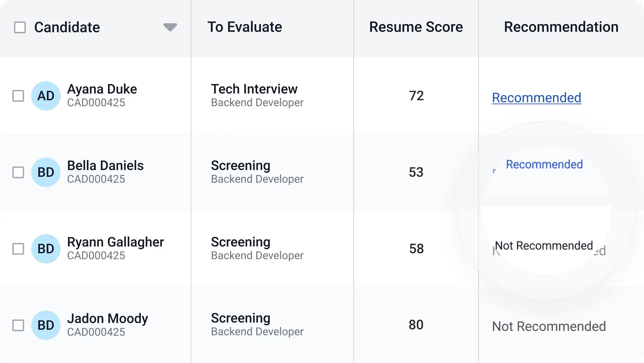Select candidate ID CAD000425 under Ayana Duke
This screenshot has width=644, height=363.
tap(96, 103)
